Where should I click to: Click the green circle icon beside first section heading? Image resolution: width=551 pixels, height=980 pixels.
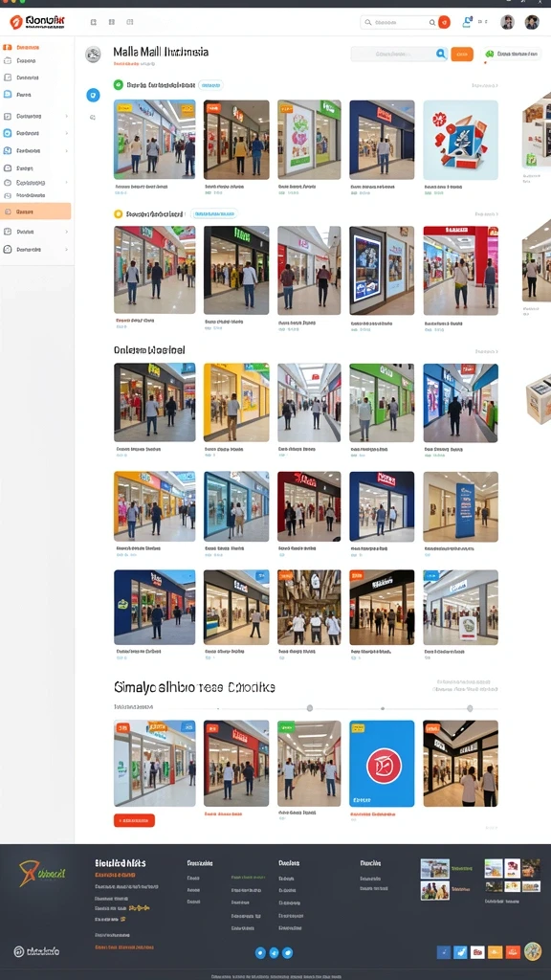118,84
